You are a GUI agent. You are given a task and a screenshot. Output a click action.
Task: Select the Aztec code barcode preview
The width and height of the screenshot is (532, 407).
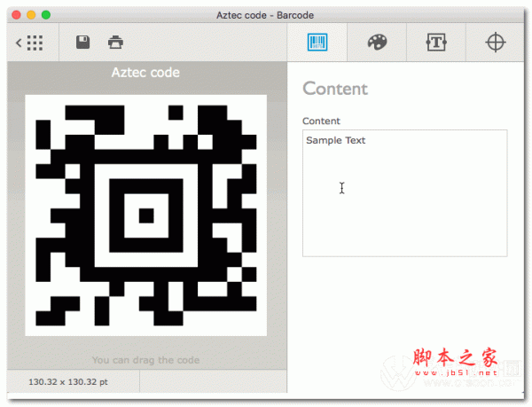pos(146,215)
